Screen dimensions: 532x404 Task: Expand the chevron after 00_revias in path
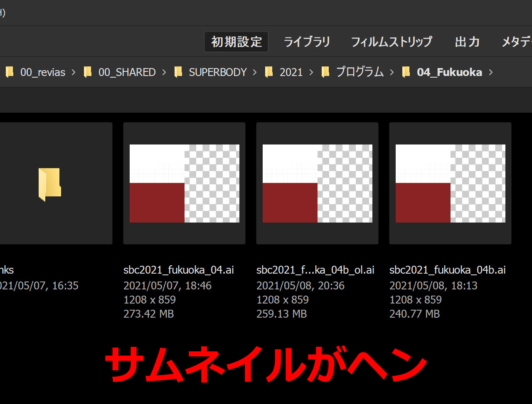tap(74, 72)
